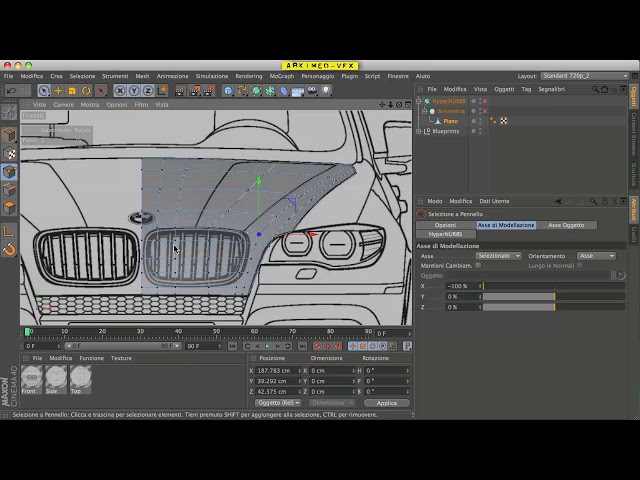
Task: Click the Record keyframe red button
Action: (317, 346)
